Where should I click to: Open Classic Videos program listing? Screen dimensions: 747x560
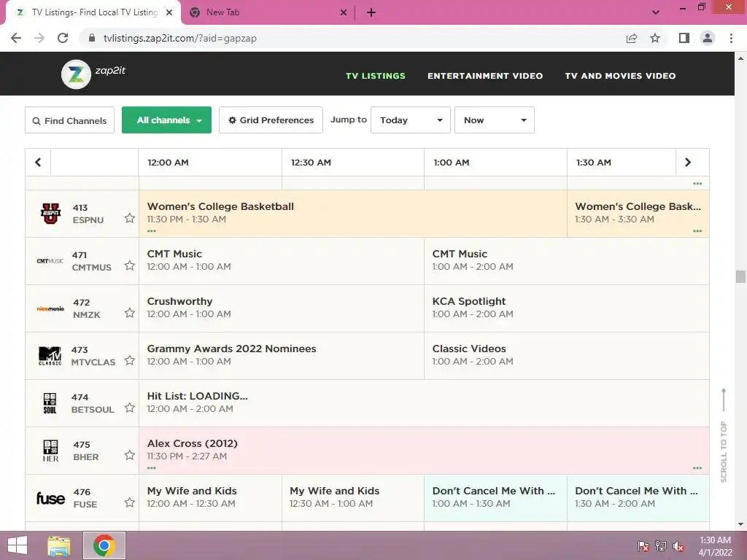[x=566, y=356]
